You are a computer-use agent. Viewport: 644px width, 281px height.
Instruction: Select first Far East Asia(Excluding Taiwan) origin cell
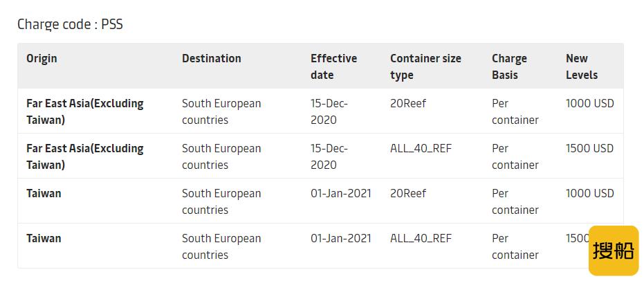pos(85,111)
